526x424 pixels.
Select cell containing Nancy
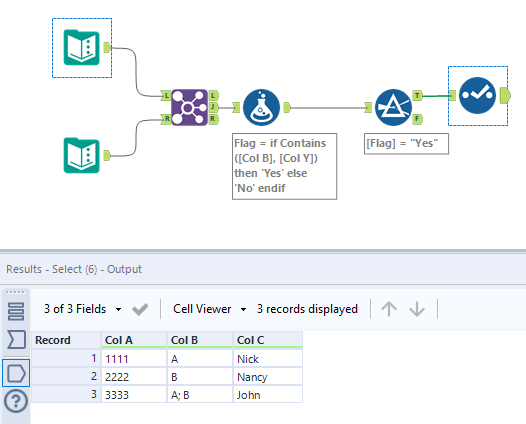268,377
